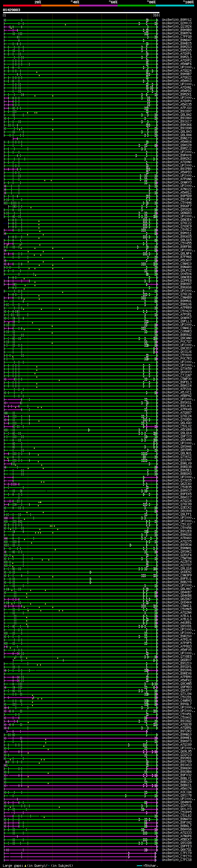Image resolution: width=197 pixels, height=868 pixels.
Task: Open hit UniRef100_B9FRJ1
Action: click(x=177, y=579)
